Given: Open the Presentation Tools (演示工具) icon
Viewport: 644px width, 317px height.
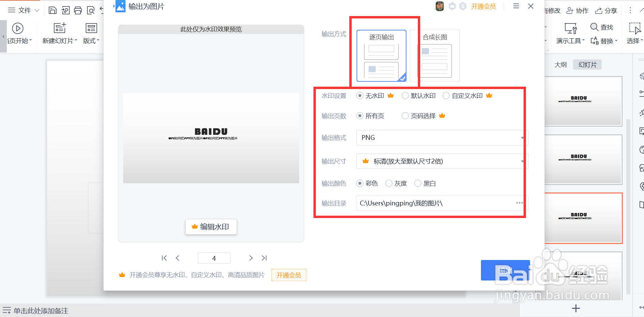Looking at the screenshot, I should point(571,28).
